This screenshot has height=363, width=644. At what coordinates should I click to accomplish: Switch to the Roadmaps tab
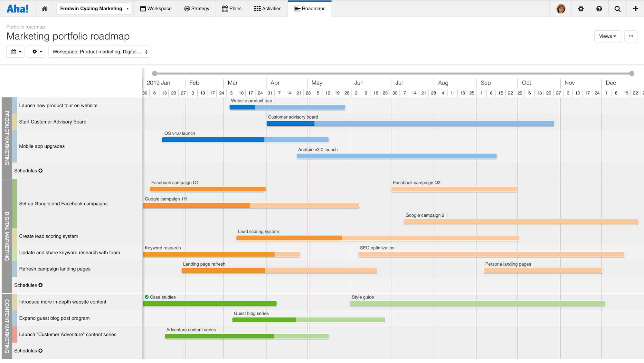(309, 9)
